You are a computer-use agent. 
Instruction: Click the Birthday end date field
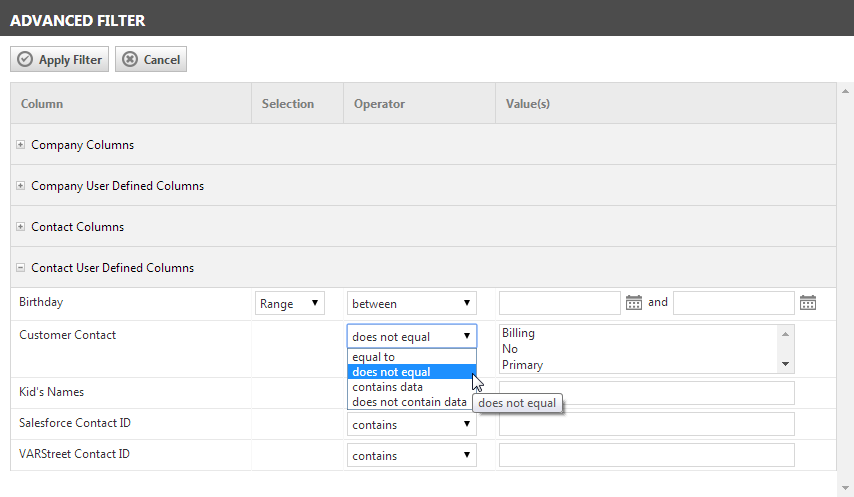pyautogui.click(x=734, y=303)
